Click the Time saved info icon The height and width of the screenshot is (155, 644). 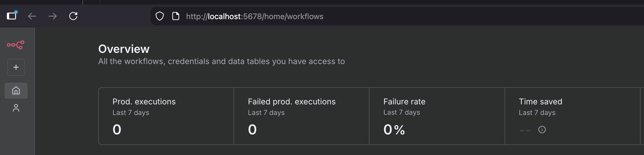pyautogui.click(x=542, y=130)
